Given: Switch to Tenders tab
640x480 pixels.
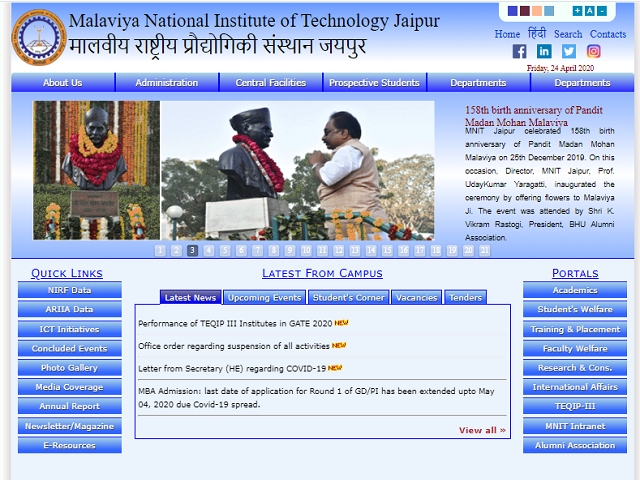Looking at the screenshot, I should pos(466,298).
